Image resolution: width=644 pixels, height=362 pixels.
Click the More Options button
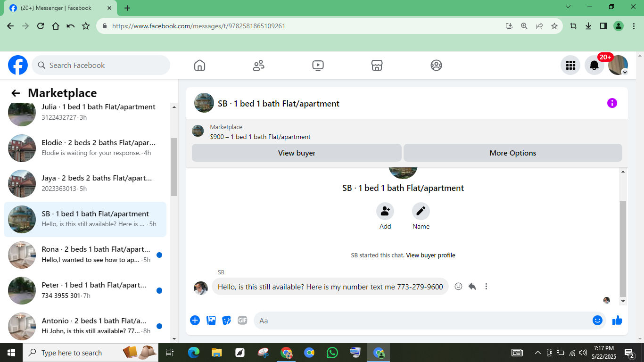(x=513, y=153)
